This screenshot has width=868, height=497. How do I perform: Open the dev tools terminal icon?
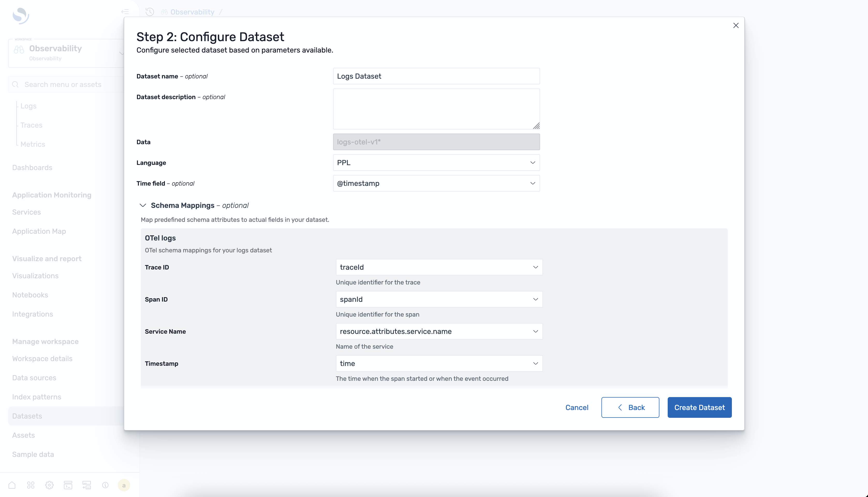pos(68,485)
